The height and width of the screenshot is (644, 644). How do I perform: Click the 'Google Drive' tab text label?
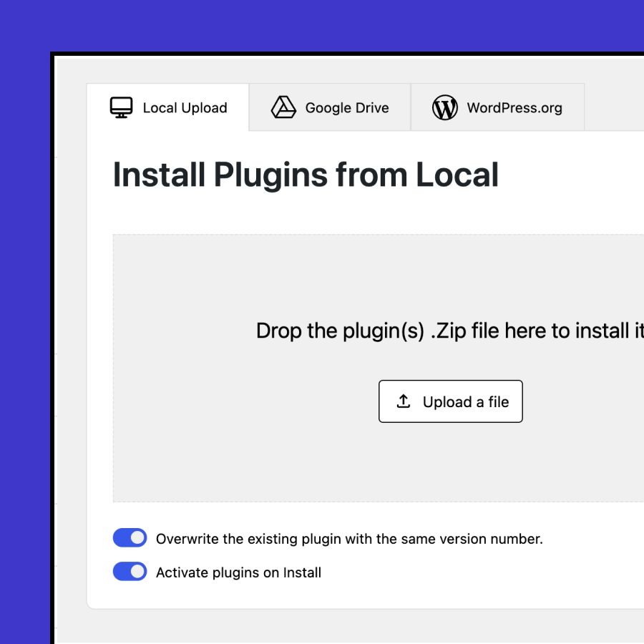click(347, 108)
